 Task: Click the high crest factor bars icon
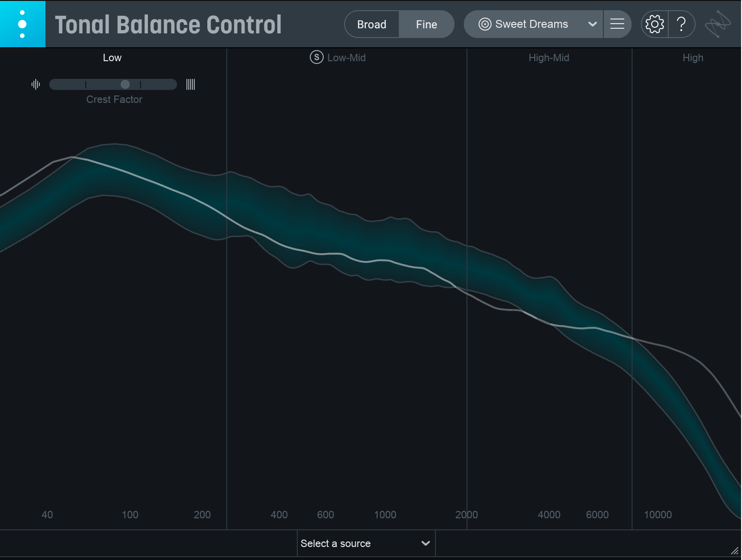pyautogui.click(x=191, y=84)
